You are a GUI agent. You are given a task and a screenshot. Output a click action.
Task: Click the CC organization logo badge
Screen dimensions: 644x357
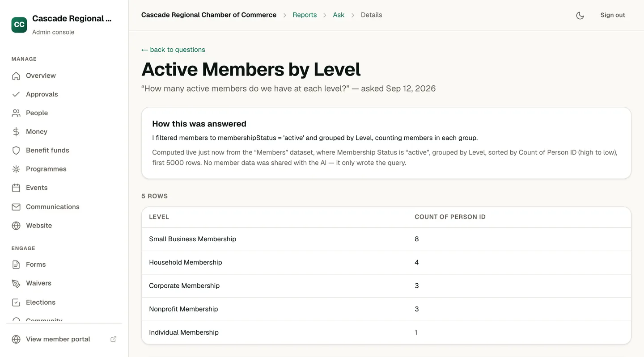[19, 25]
